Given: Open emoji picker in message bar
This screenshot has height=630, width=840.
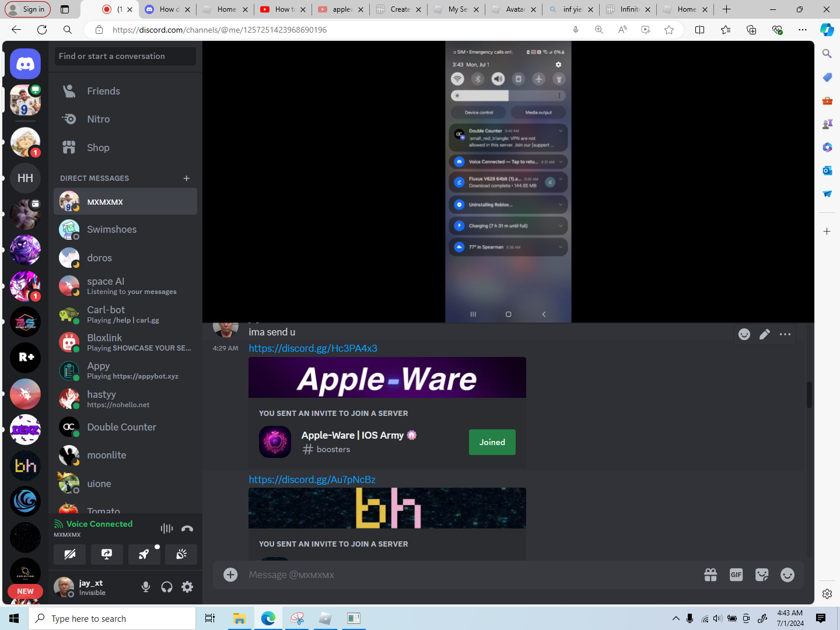Looking at the screenshot, I should [x=787, y=575].
